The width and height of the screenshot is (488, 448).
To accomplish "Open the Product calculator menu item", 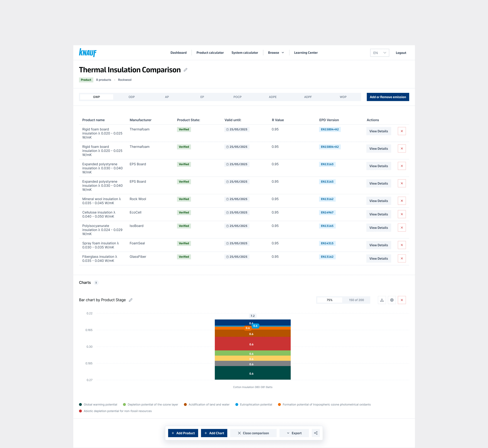I will 210,53.
